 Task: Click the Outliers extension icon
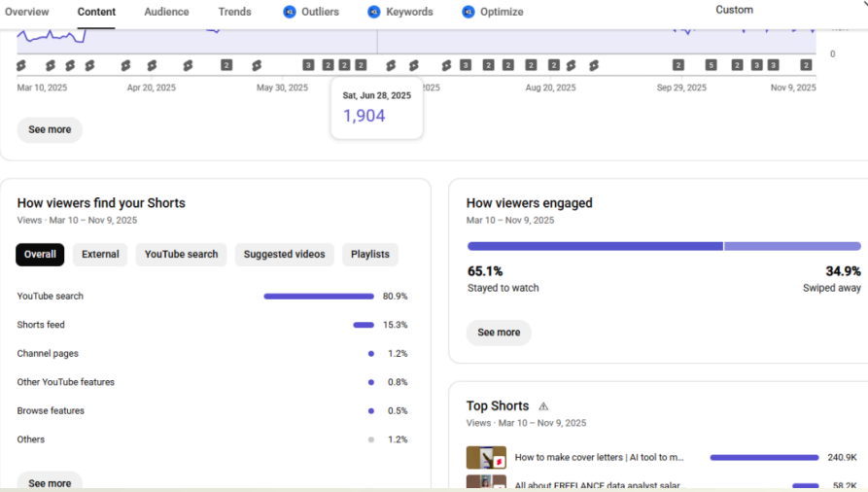pyautogui.click(x=289, y=12)
